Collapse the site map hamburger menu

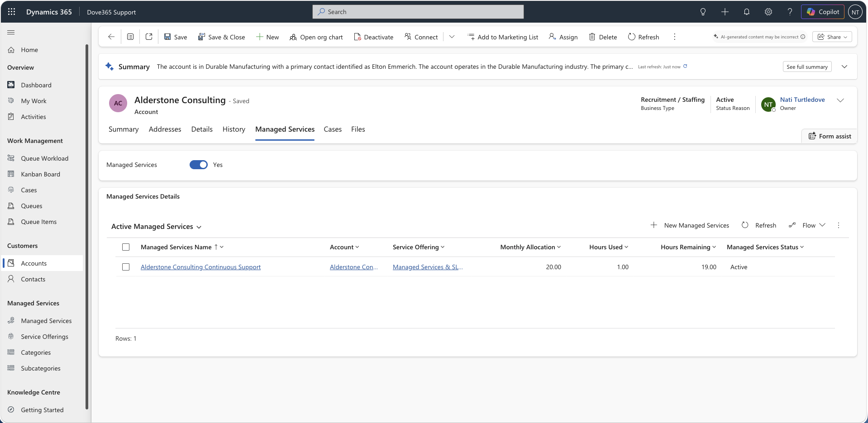click(11, 32)
